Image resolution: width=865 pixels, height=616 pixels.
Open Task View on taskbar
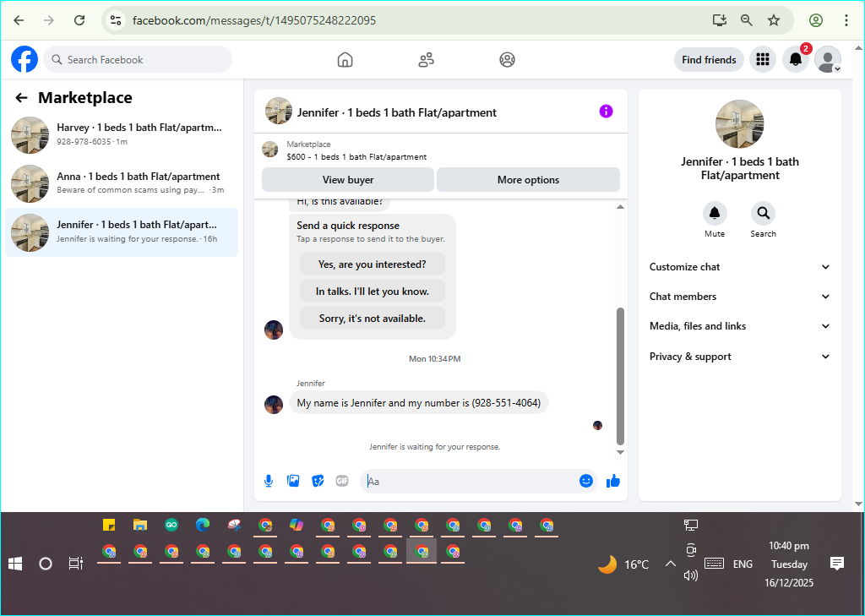coord(75,564)
